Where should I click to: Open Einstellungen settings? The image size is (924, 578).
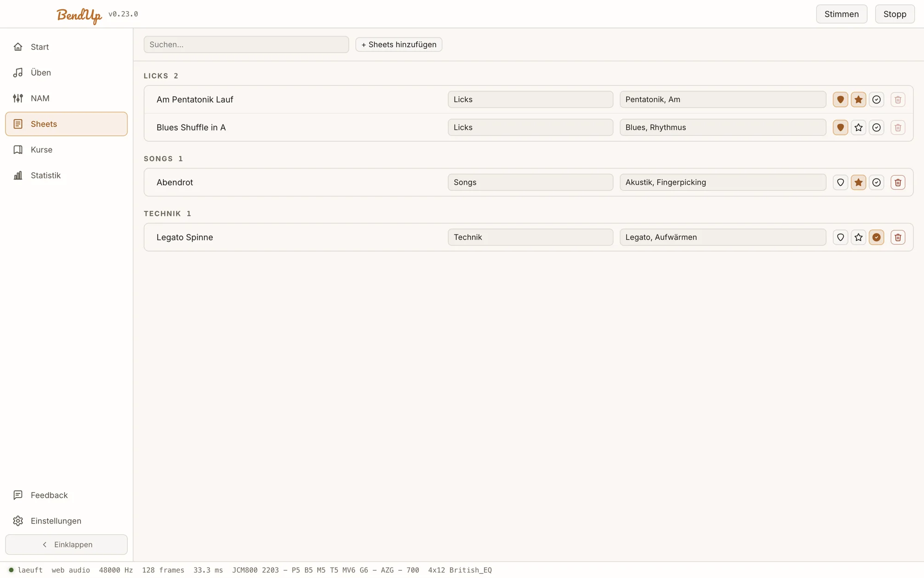pyautogui.click(x=66, y=521)
